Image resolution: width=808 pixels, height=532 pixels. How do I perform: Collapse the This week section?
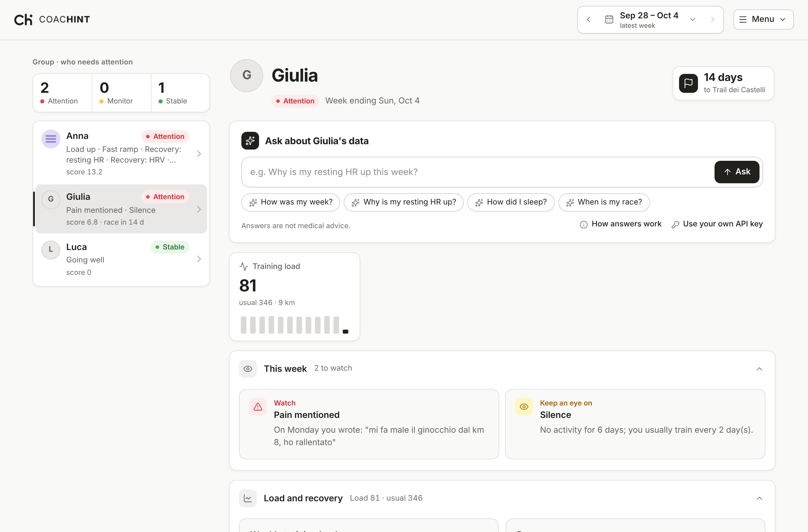[x=759, y=369]
